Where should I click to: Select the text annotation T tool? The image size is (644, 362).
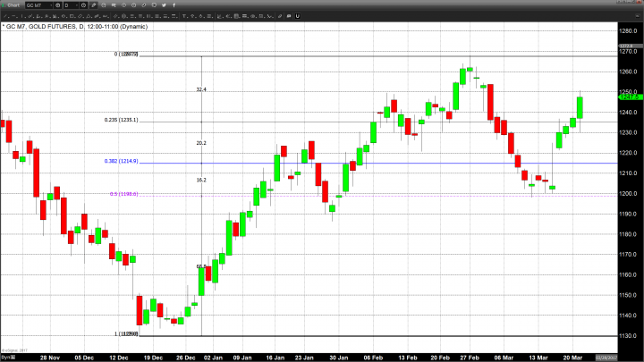click(x=184, y=16)
